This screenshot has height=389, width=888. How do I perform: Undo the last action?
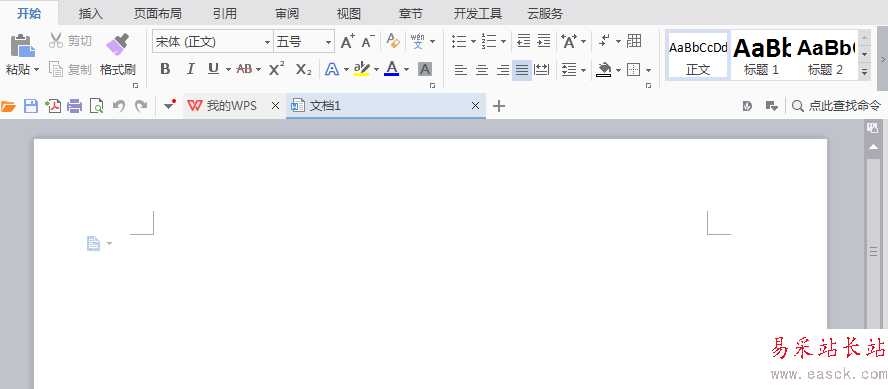click(x=118, y=106)
